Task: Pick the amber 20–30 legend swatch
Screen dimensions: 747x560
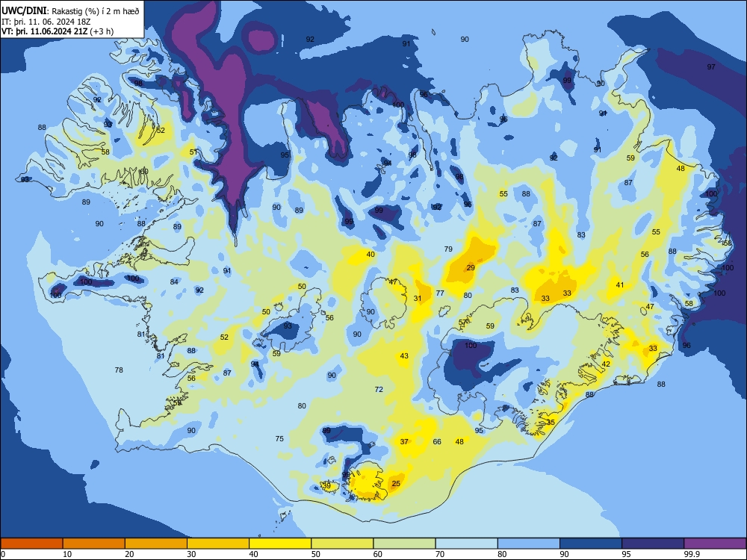Action: click(x=156, y=544)
